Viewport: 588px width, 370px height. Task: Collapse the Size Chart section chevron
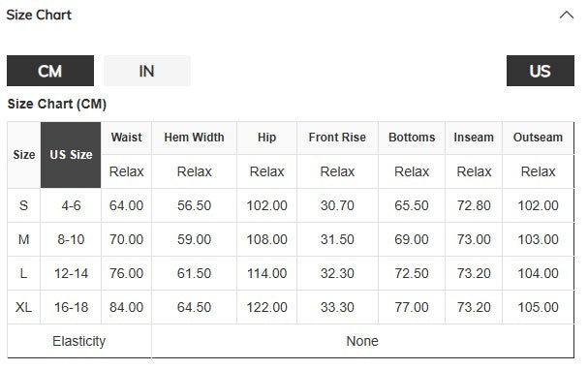click(x=567, y=15)
